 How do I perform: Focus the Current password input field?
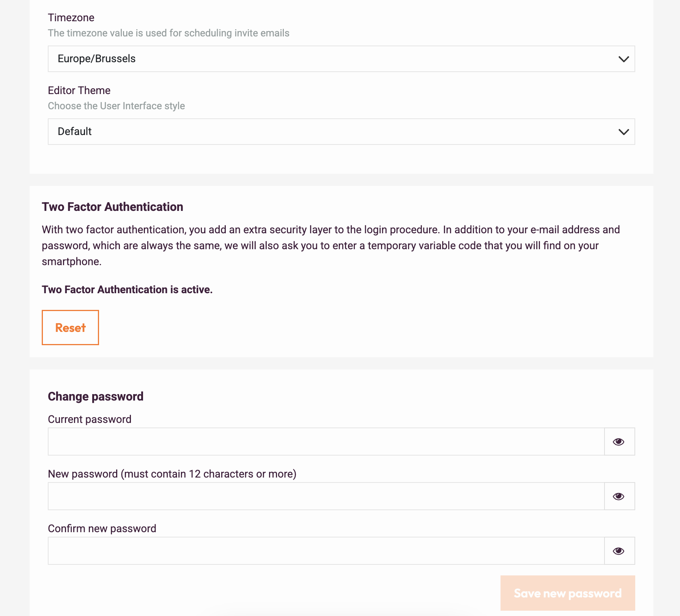pyautogui.click(x=326, y=442)
